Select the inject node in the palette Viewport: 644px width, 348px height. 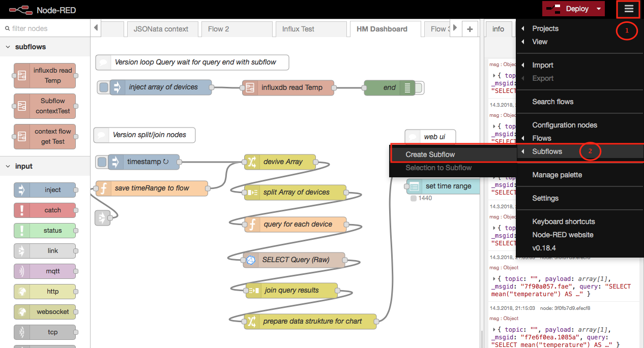click(45, 190)
